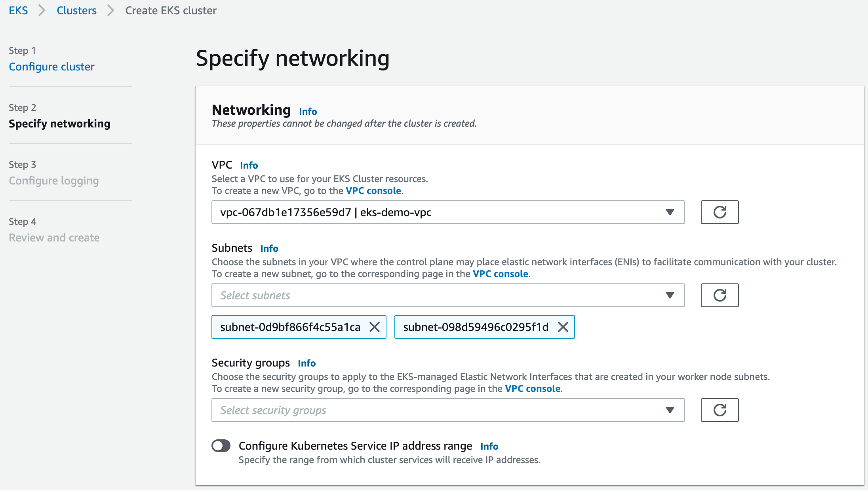Navigate to Clusters in the breadcrumb
The width and height of the screenshot is (868, 490).
point(76,10)
